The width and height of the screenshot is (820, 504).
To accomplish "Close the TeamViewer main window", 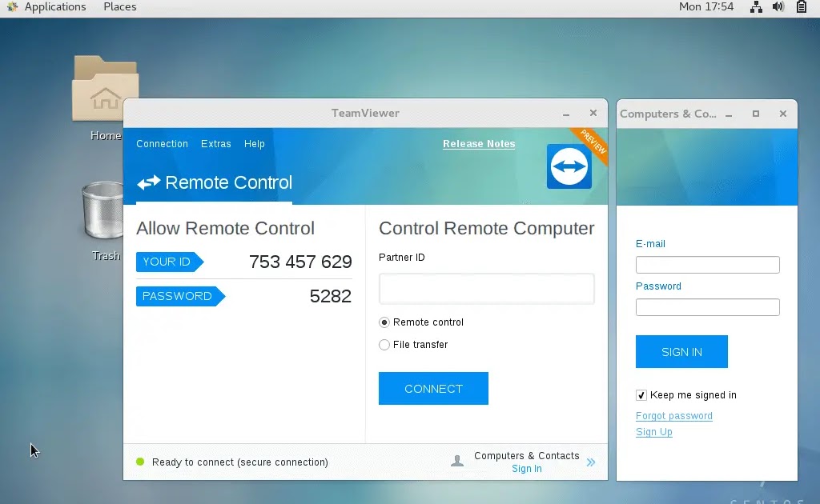I will (593, 113).
